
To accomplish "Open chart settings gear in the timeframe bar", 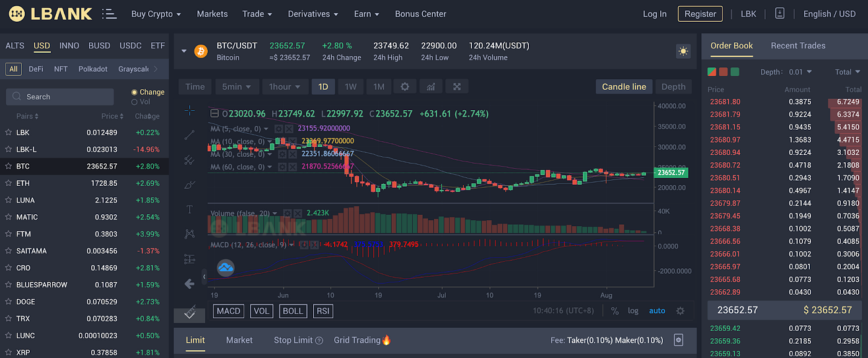I will point(404,87).
